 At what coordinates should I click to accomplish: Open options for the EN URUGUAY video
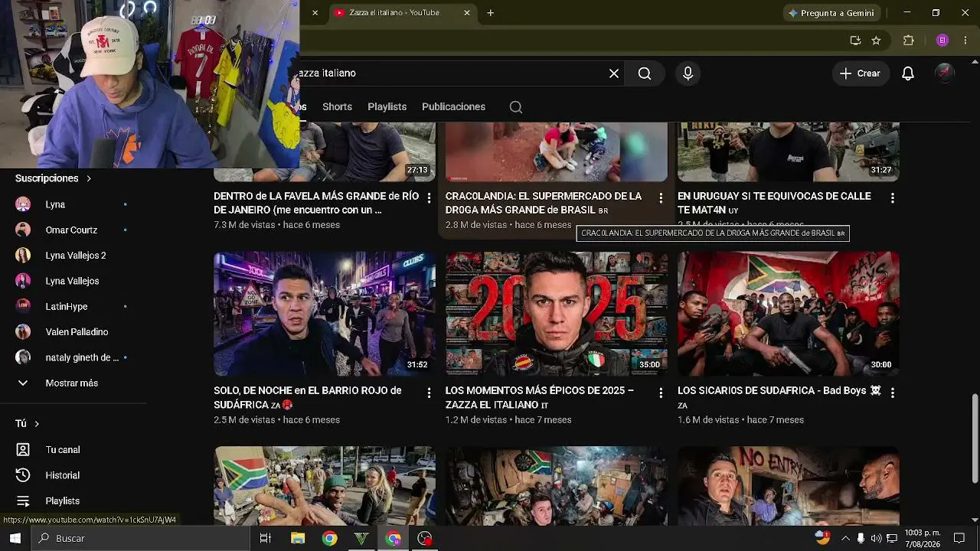click(x=892, y=198)
